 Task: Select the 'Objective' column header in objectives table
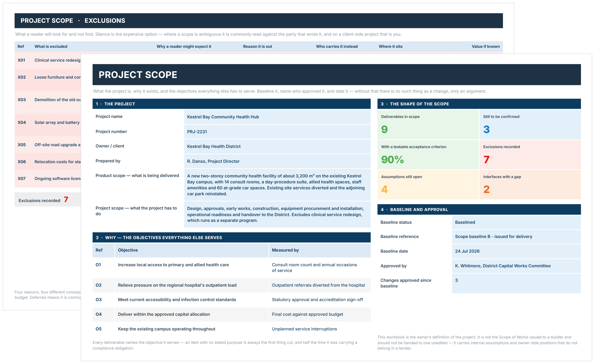pyautogui.click(x=191, y=250)
